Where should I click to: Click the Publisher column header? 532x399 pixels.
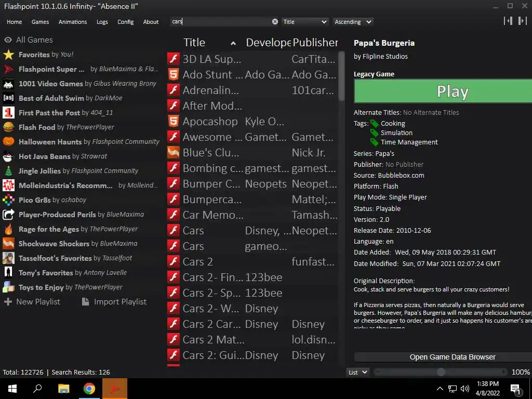coord(315,43)
